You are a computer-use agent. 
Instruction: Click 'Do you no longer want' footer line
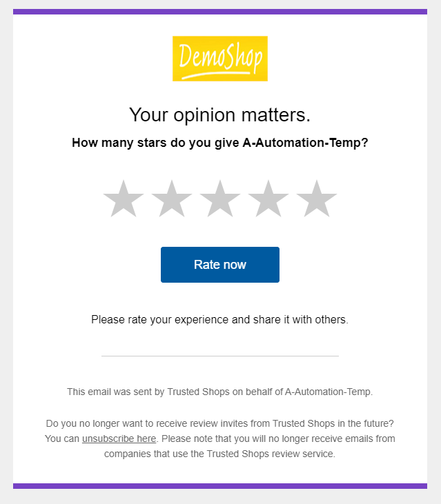click(x=220, y=423)
